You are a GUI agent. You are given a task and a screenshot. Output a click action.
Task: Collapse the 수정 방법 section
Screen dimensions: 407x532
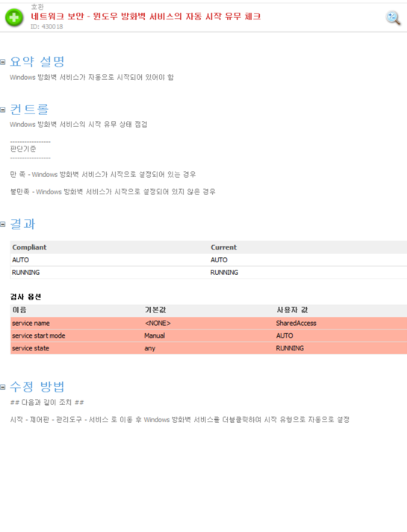pyautogui.click(x=3, y=387)
